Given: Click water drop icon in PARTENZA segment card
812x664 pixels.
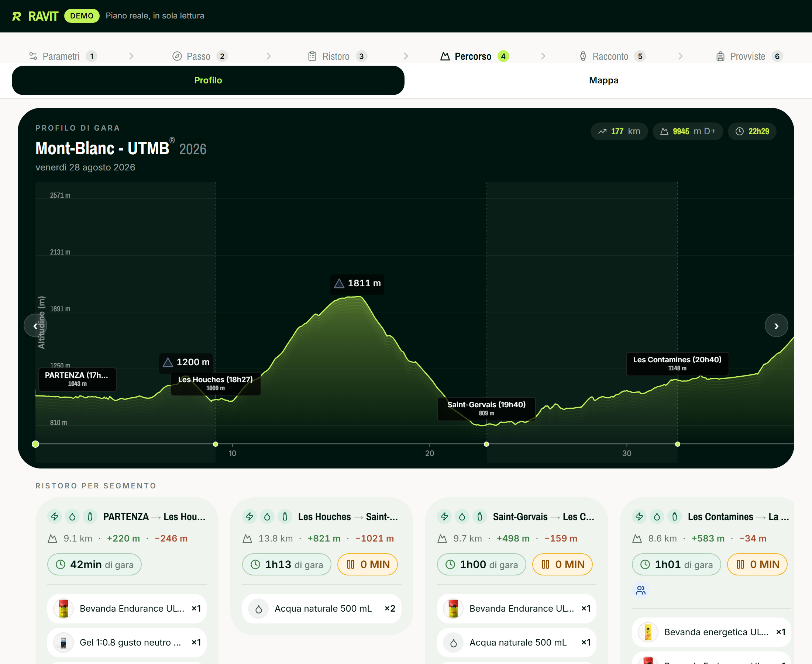Looking at the screenshot, I should 72,517.
